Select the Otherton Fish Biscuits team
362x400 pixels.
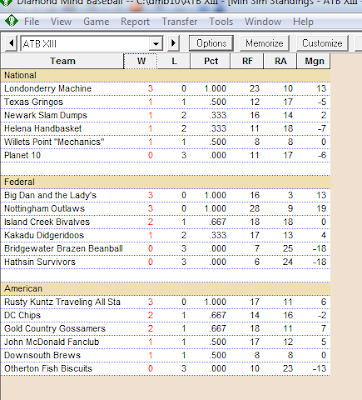pyautogui.click(x=48, y=369)
